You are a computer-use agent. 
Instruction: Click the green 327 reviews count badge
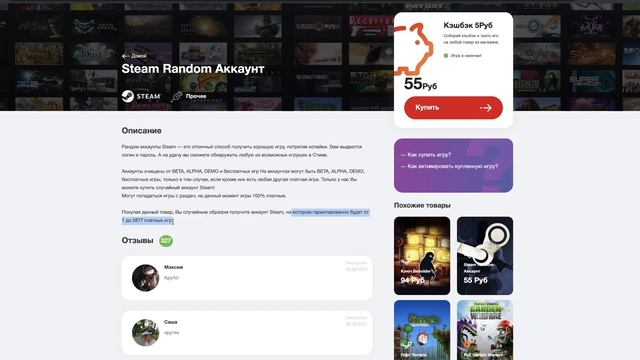pyautogui.click(x=166, y=241)
